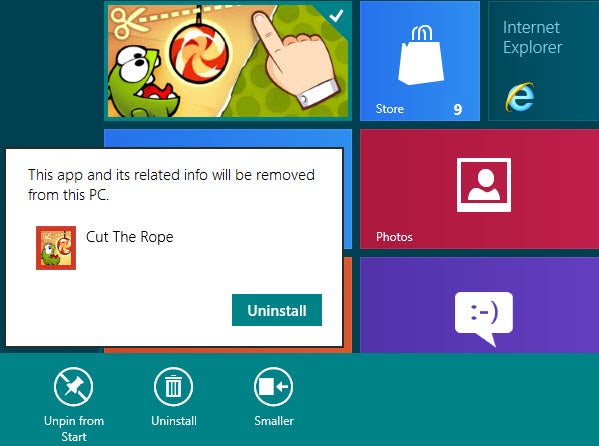The image size is (599, 446).
Task: Click the removal warning message text
Action: [x=171, y=185]
